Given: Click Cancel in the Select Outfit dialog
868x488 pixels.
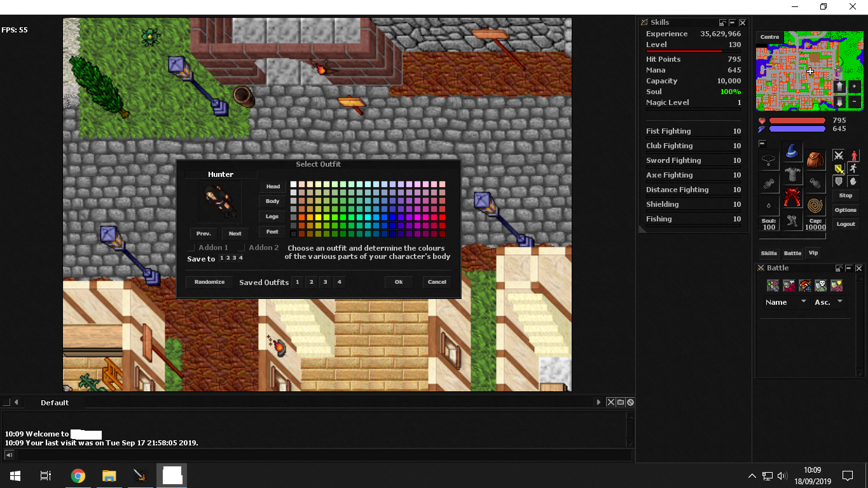Looking at the screenshot, I should (x=437, y=282).
